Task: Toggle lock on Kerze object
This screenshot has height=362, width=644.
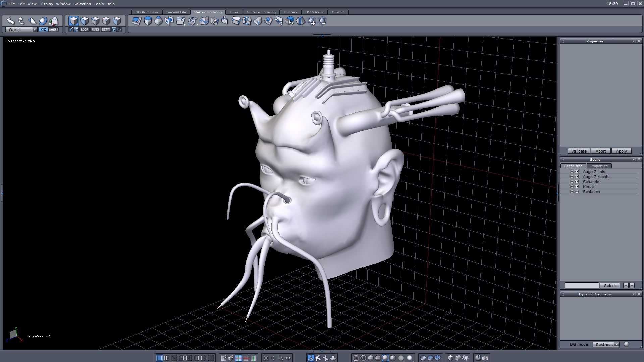Action: click(572, 187)
